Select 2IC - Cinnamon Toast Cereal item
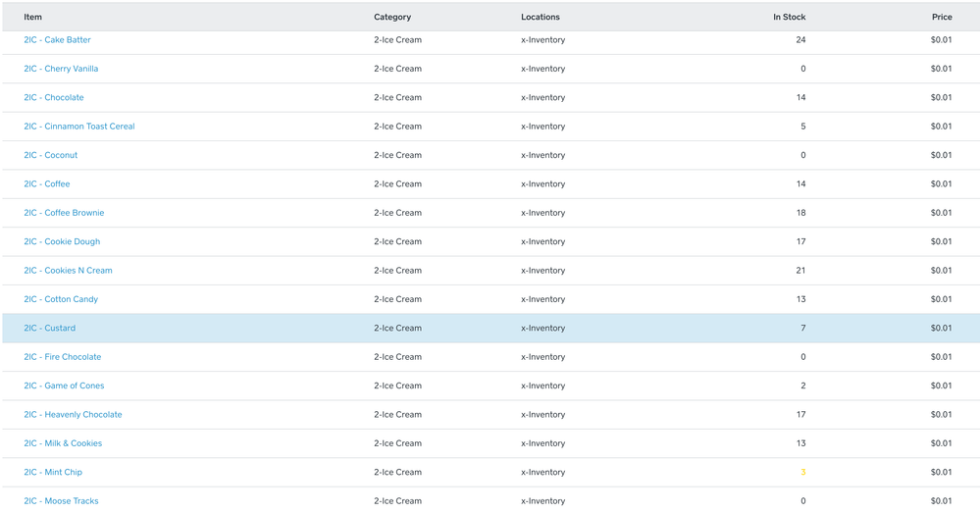 (x=79, y=127)
